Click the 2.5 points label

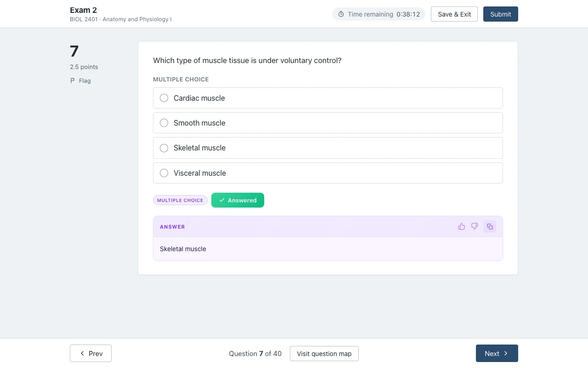tap(84, 67)
